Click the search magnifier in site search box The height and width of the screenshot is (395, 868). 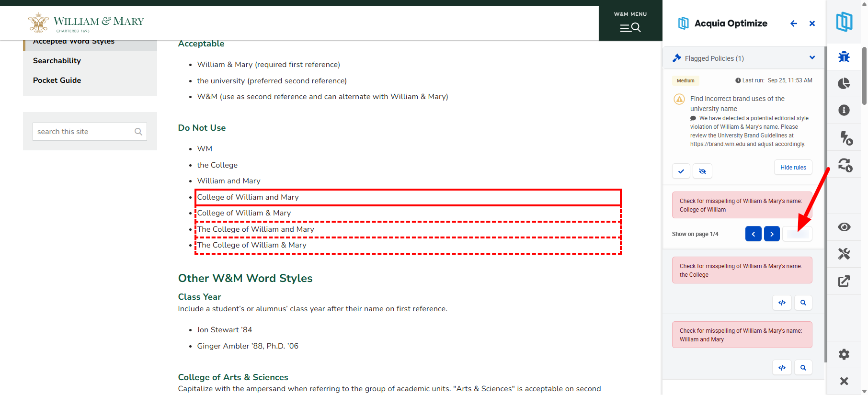point(138,132)
